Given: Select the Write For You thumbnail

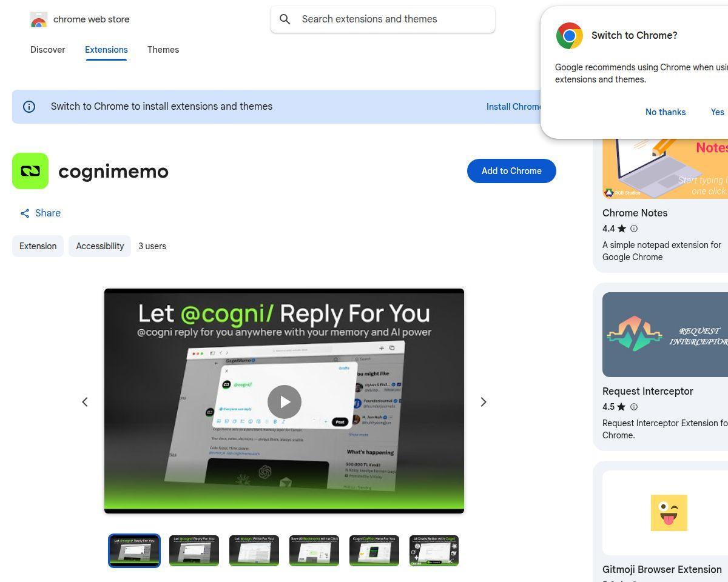Looking at the screenshot, I should coord(254,550).
